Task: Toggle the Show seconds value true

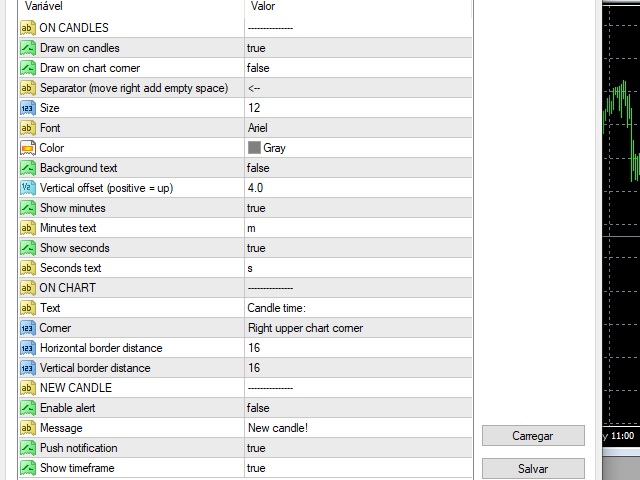Action: point(358,248)
